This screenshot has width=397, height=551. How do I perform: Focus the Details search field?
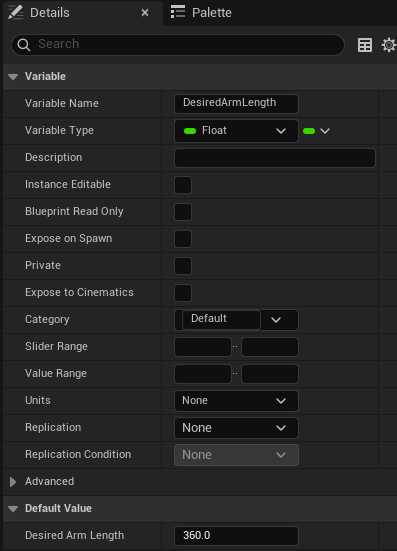[178, 45]
